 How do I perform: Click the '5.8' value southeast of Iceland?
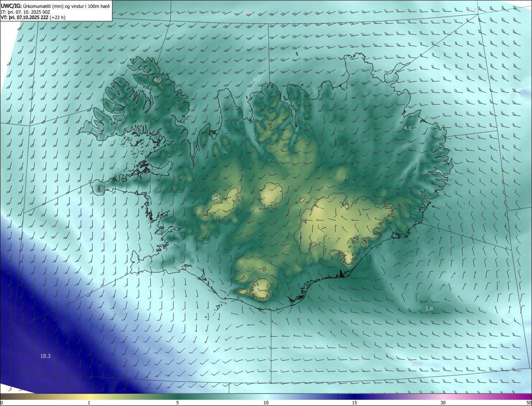[x=429, y=309]
